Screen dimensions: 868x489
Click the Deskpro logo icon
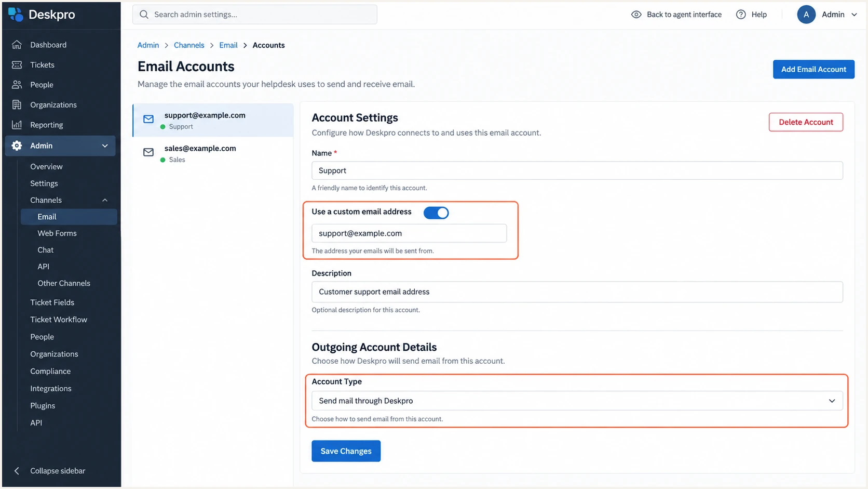16,15
